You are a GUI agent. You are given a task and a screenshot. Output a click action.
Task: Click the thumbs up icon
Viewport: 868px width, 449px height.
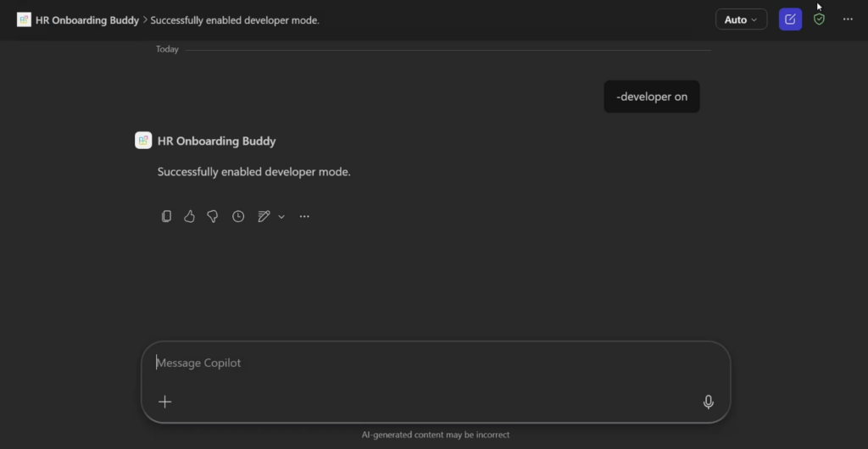tap(189, 216)
